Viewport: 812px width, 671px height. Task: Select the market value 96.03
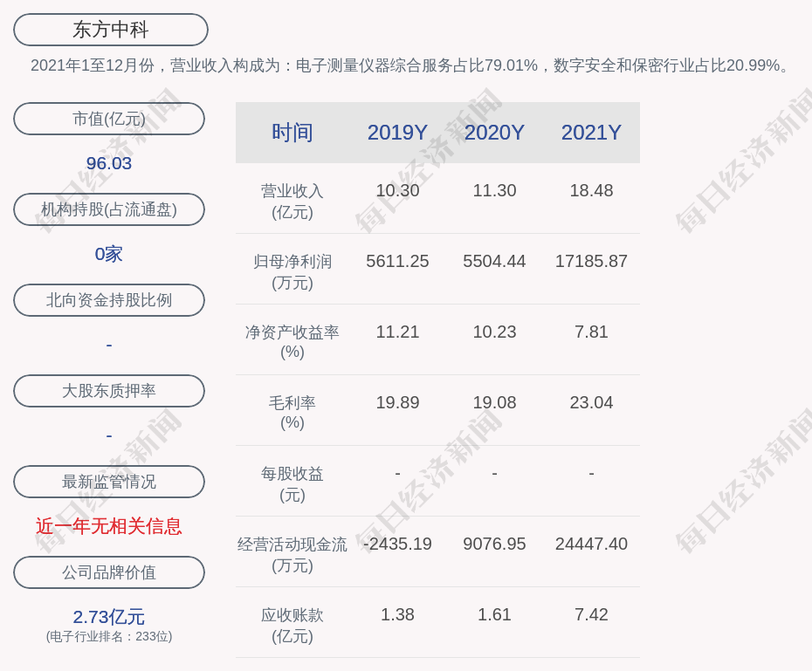pos(109,163)
